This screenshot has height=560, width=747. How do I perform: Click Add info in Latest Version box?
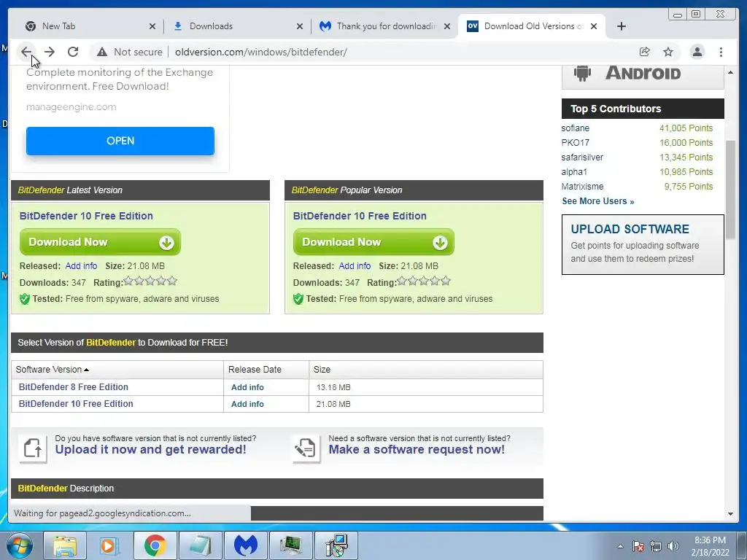(x=81, y=265)
